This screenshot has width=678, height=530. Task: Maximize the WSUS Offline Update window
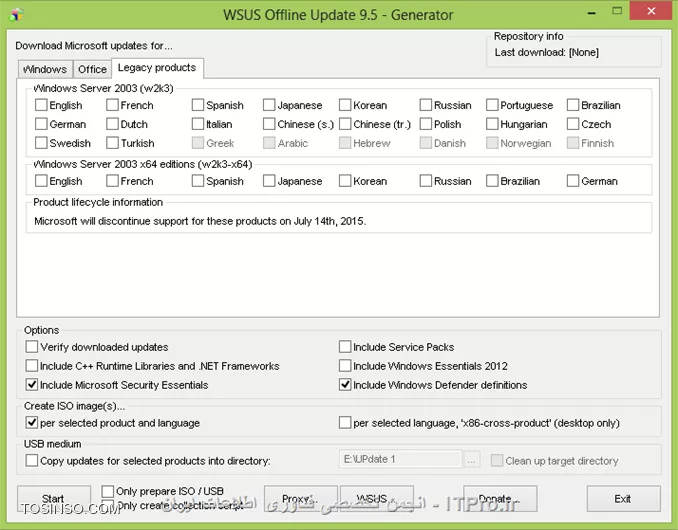(x=617, y=11)
